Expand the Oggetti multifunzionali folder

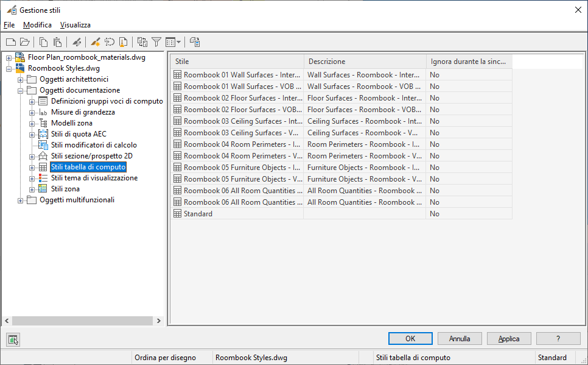coord(20,200)
